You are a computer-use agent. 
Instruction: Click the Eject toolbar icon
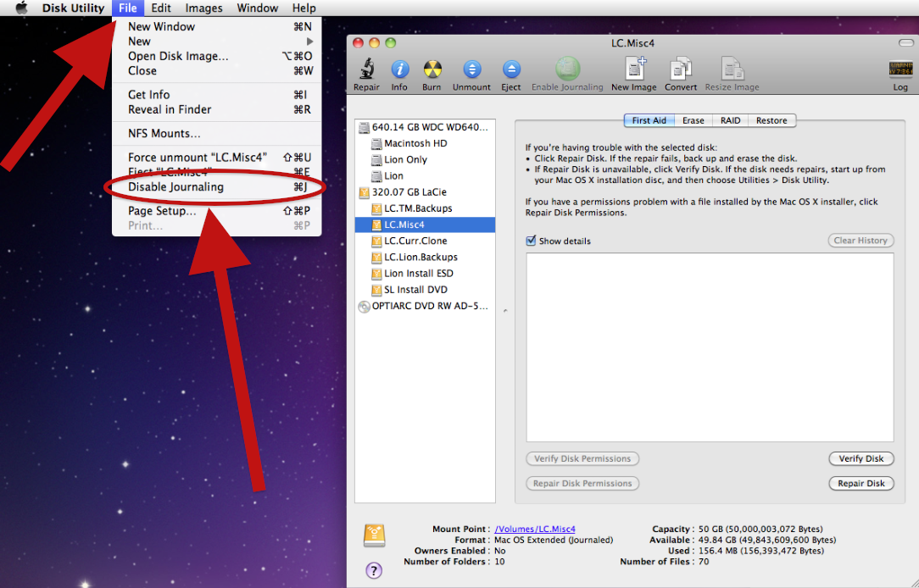tap(511, 69)
